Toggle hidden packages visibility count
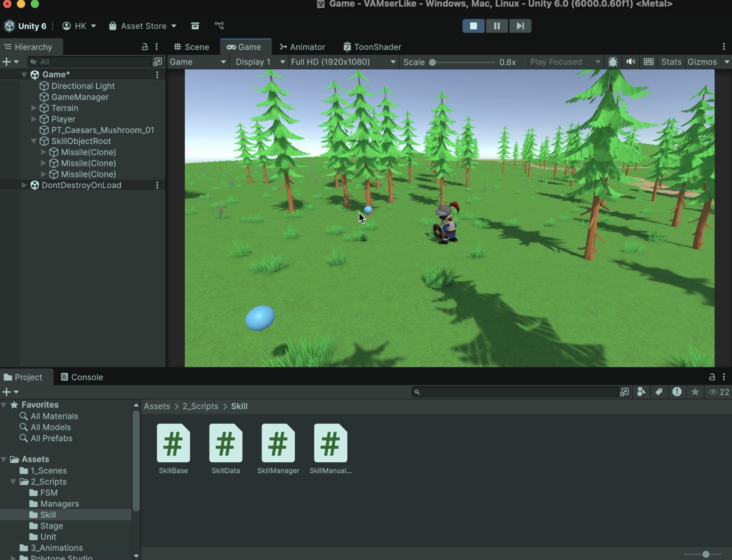The image size is (732, 560). coord(719,392)
